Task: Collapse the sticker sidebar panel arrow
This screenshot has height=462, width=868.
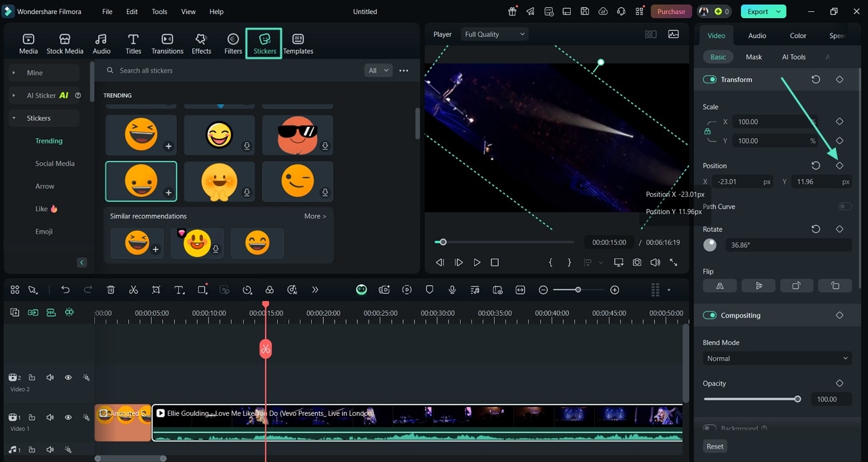Action: pos(82,262)
